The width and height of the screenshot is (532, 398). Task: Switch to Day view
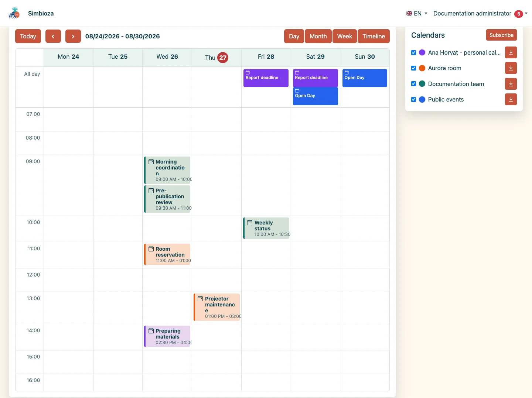pyautogui.click(x=294, y=36)
